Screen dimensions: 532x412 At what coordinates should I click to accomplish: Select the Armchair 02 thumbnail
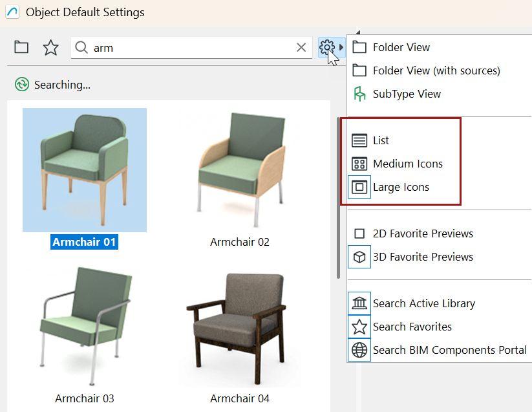[x=240, y=170]
